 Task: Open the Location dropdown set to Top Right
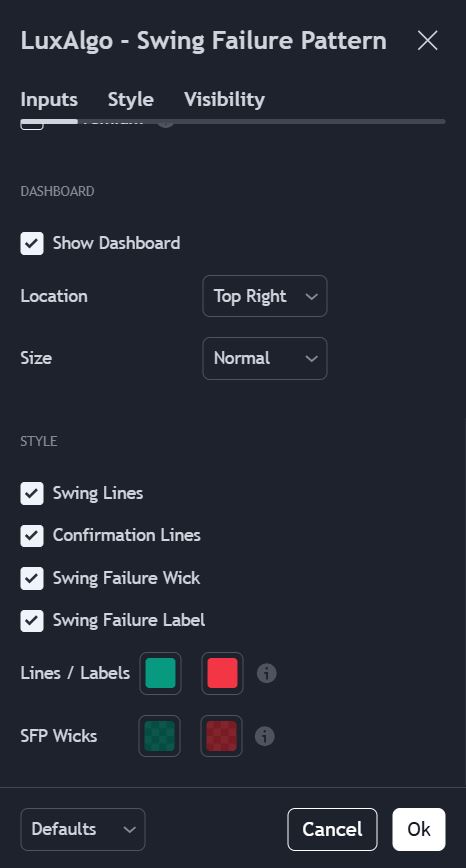pyautogui.click(x=265, y=296)
